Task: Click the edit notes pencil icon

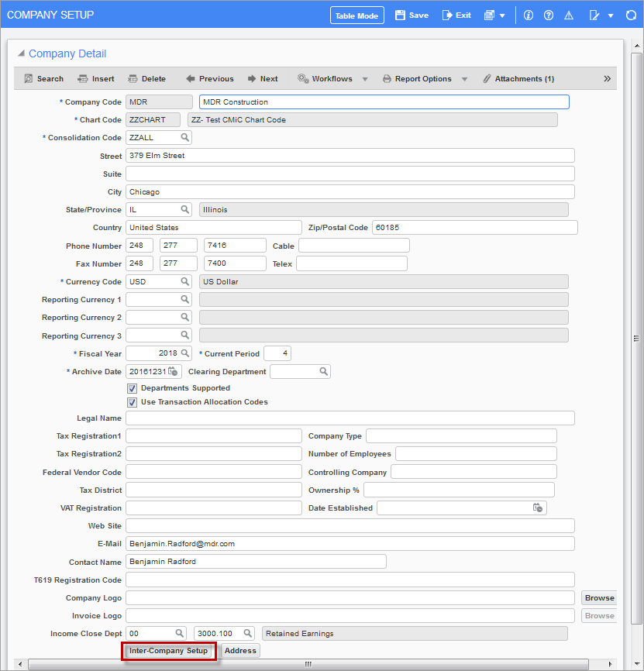Action: click(x=594, y=15)
